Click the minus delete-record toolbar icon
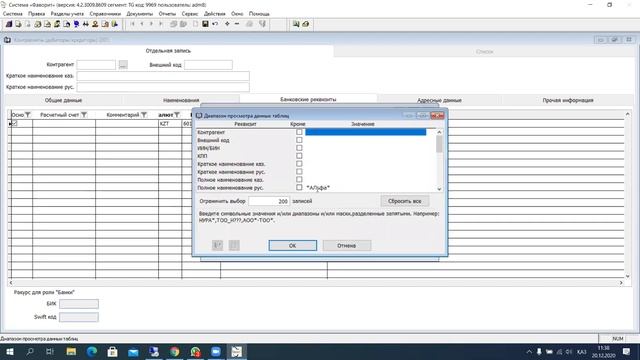The image size is (640, 360). (x=237, y=24)
